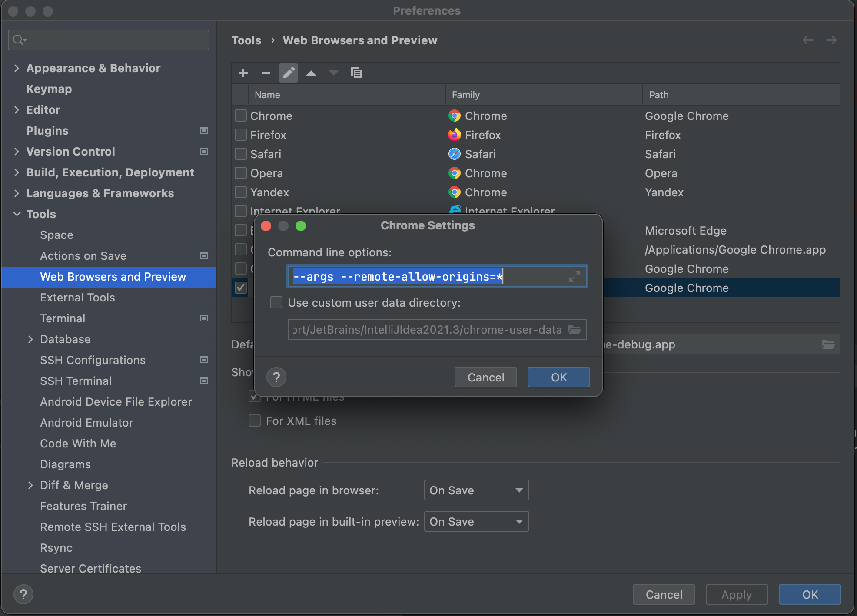Enable the Safari browser checkbox
This screenshot has width=857, height=616.
click(x=241, y=154)
